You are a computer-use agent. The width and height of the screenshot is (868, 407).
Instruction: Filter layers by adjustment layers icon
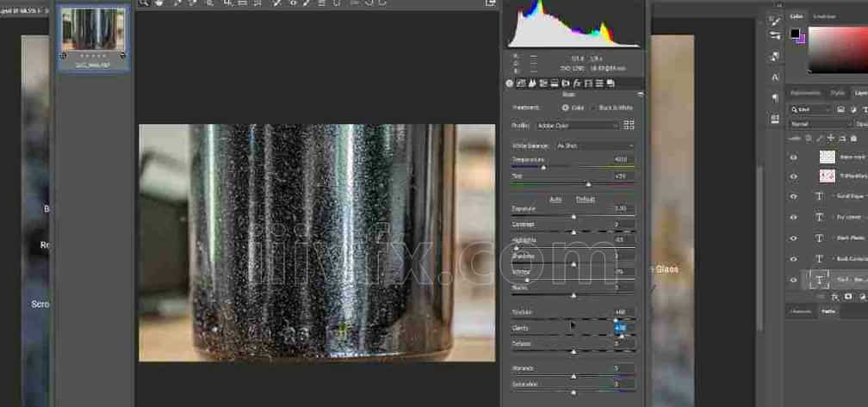pos(853,109)
